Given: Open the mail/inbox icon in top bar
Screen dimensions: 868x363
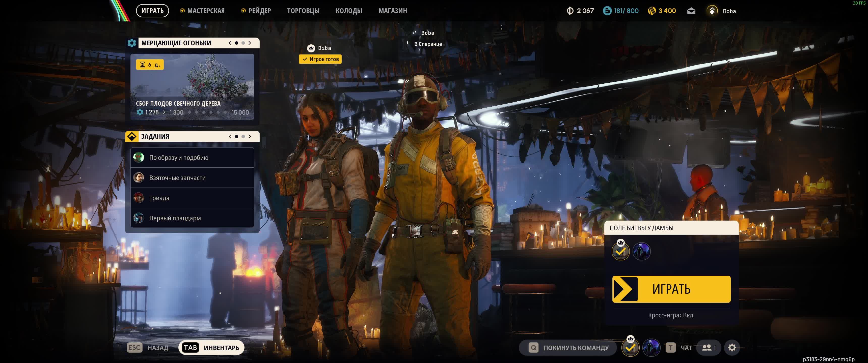Looking at the screenshot, I should [691, 11].
